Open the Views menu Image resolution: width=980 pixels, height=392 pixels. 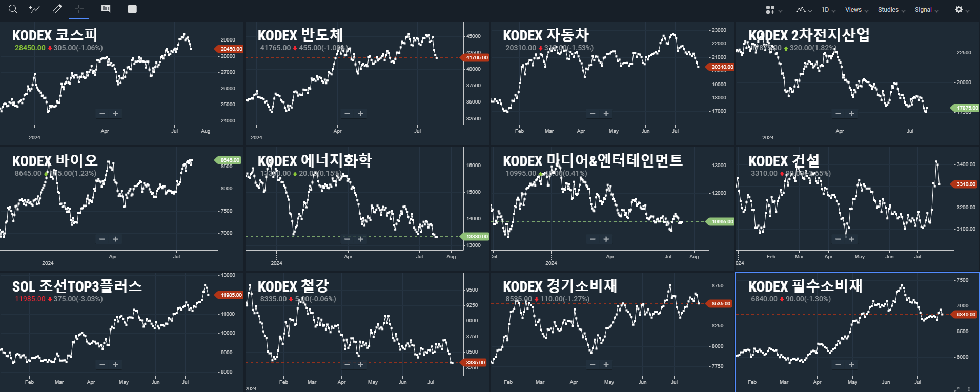[x=856, y=10]
